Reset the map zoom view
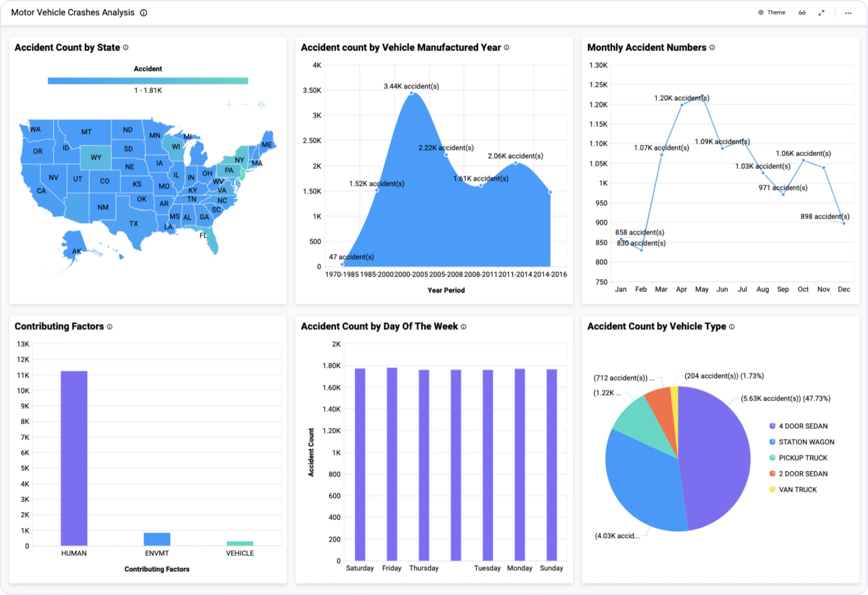The width and height of the screenshot is (868, 595). tap(261, 105)
